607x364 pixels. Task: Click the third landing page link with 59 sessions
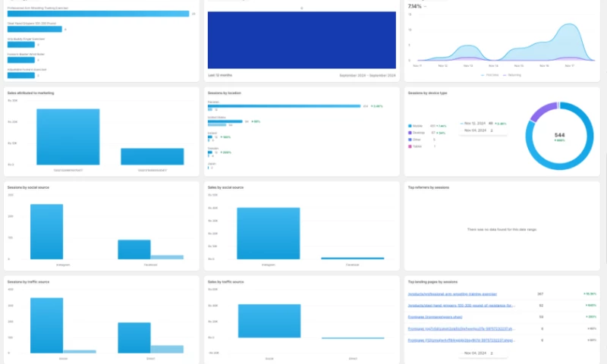(x=436, y=316)
